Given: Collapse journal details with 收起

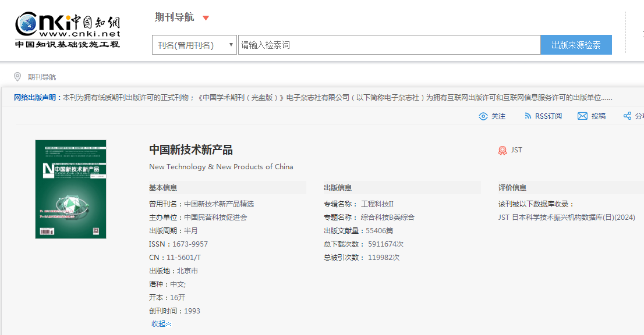Looking at the screenshot, I should [x=161, y=324].
